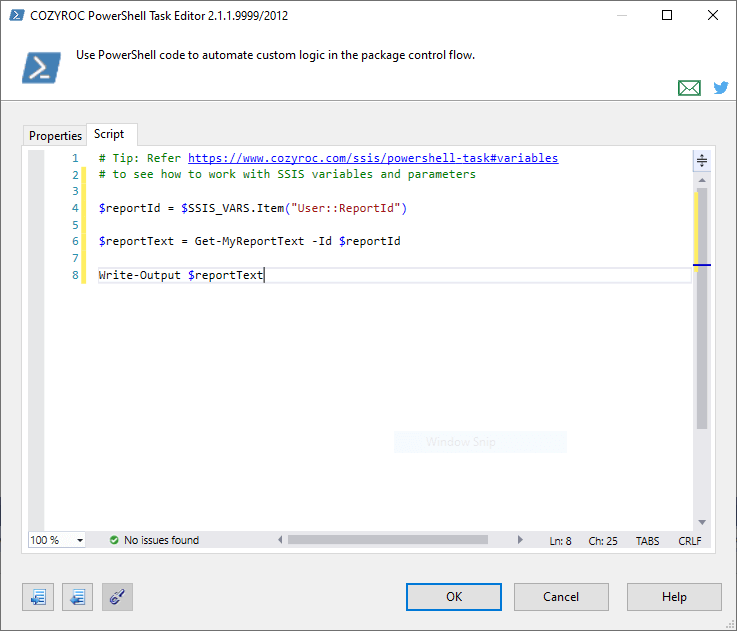The height and width of the screenshot is (631, 737).
Task: Click the vertical scrollbar down arrow
Action: click(702, 522)
